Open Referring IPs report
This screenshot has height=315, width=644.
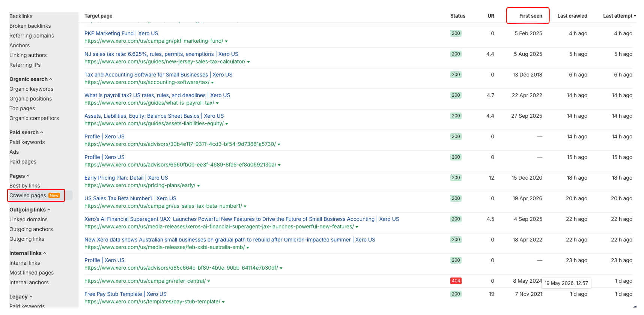coord(25,65)
